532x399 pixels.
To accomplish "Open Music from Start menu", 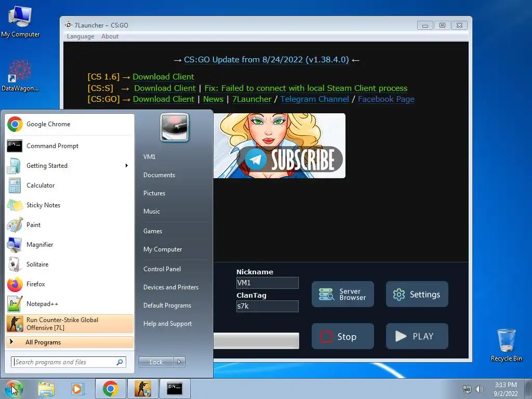I will (x=152, y=211).
